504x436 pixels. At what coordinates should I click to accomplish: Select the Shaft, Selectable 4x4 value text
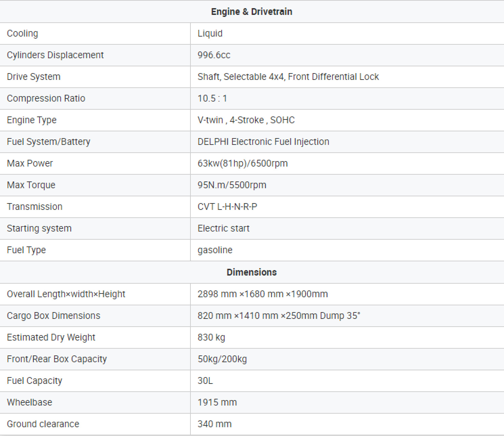point(288,77)
